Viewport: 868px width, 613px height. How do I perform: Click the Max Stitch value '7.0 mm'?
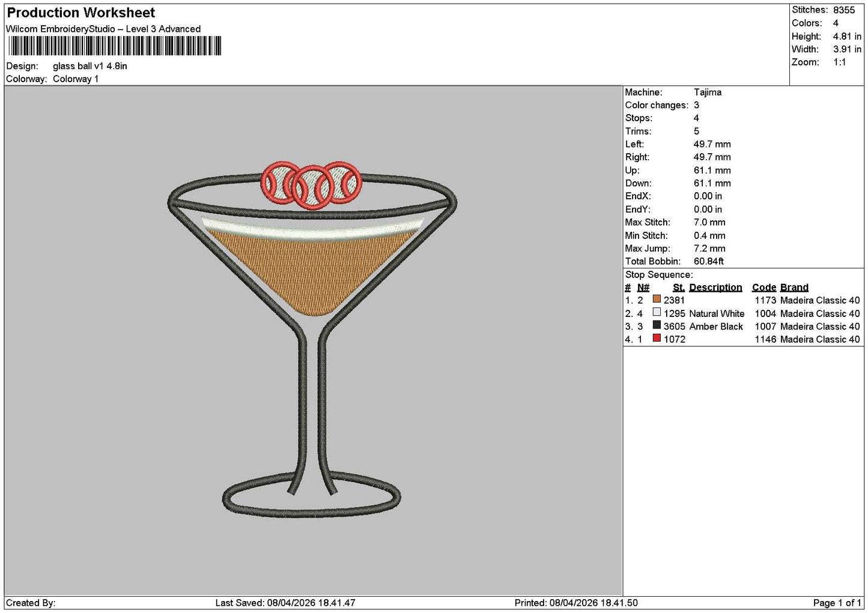pyautogui.click(x=709, y=222)
